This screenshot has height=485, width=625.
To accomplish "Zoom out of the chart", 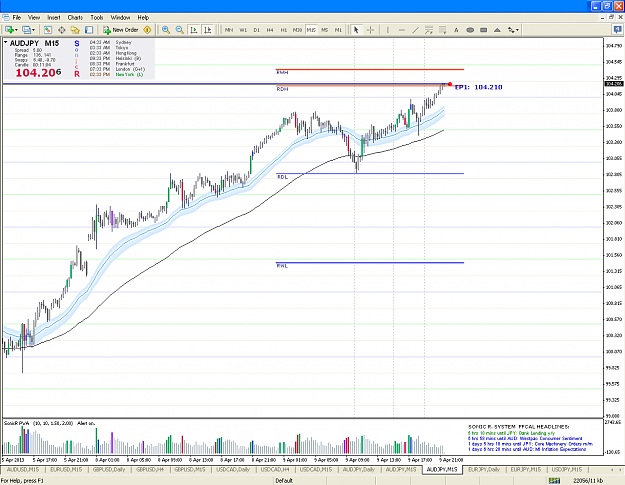I will click(180, 30).
